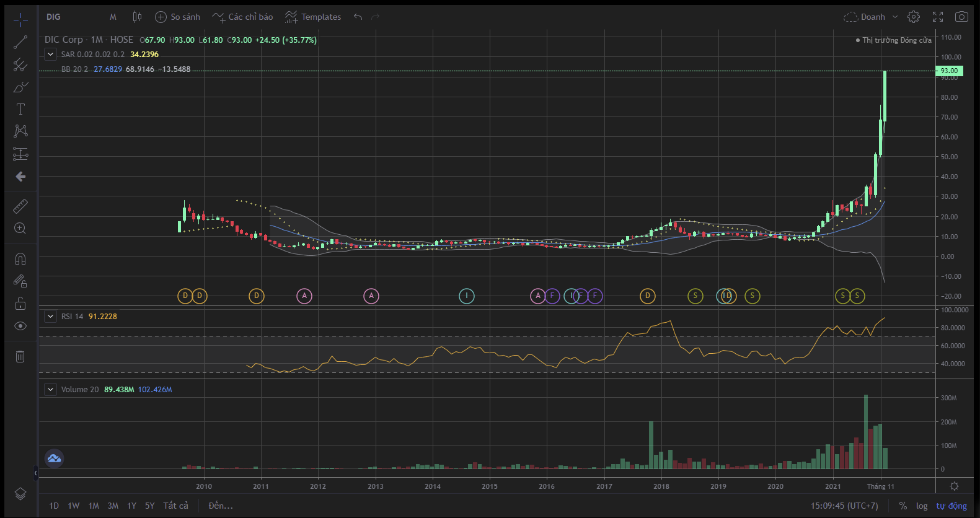980x518 pixels.
Task: Select the 1W time range
Action: (74, 506)
